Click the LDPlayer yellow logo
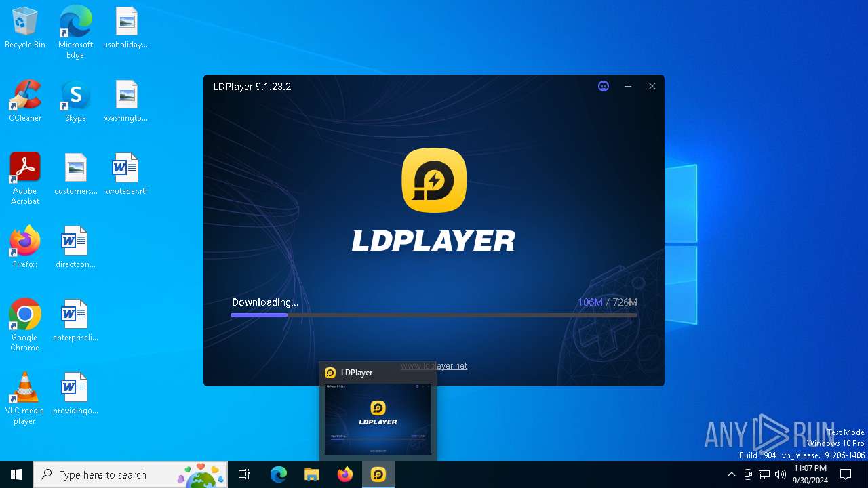This screenshot has height=488, width=868. [434, 180]
